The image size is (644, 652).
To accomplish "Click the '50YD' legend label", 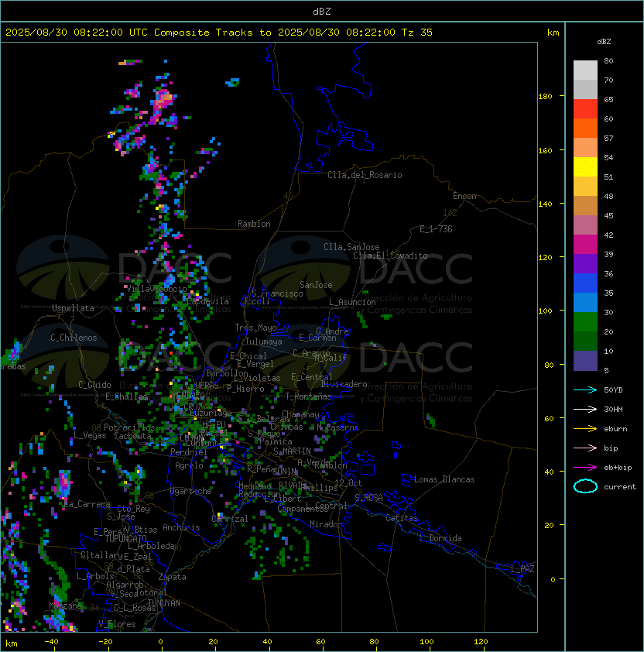I will tap(613, 389).
